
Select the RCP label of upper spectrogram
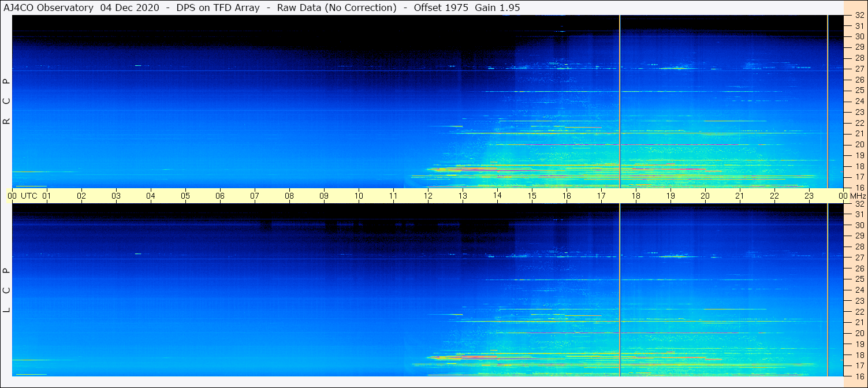click(x=6, y=102)
